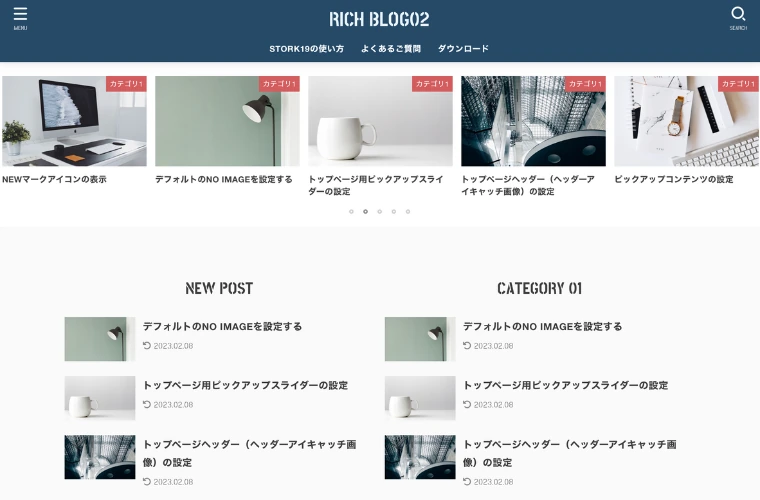Select the fifth slider pagination dot
This screenshot has height=500, width=760.
pyautogui.click(x=408, y=212)
